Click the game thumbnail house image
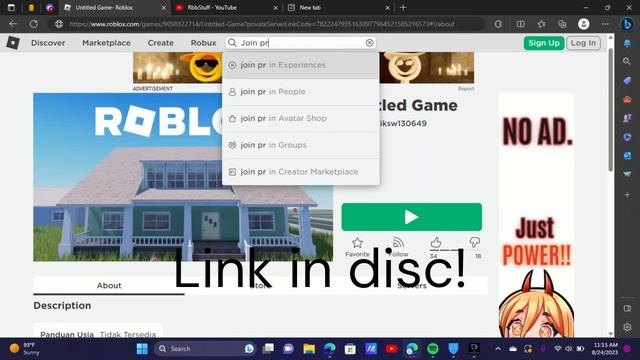The width and height of the screenshot is (640, 360). click(x=183, y=177)
